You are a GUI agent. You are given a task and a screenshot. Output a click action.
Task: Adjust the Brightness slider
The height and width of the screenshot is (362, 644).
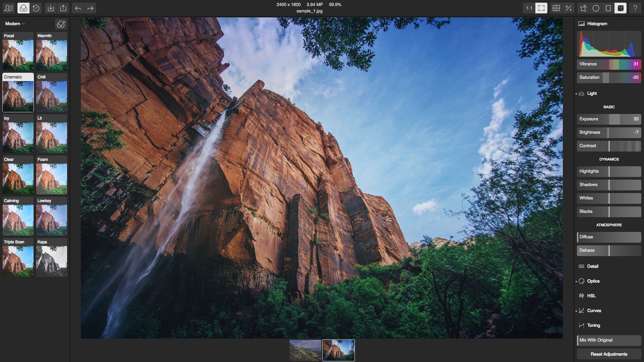pos(609,132)
